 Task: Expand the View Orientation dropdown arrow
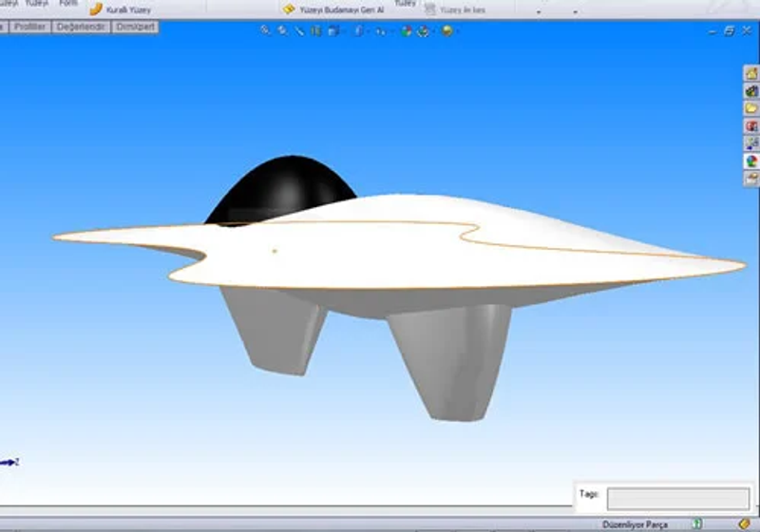pyautogui.click(x=343, y=32)
